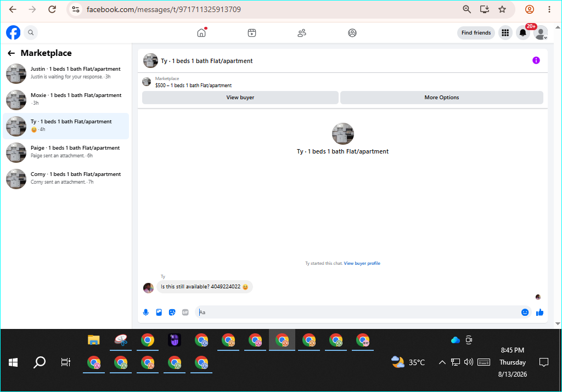The width and height of the screenshot is (562, 392).
Task: Open Windows taskbar search
Action: point(40,362)
